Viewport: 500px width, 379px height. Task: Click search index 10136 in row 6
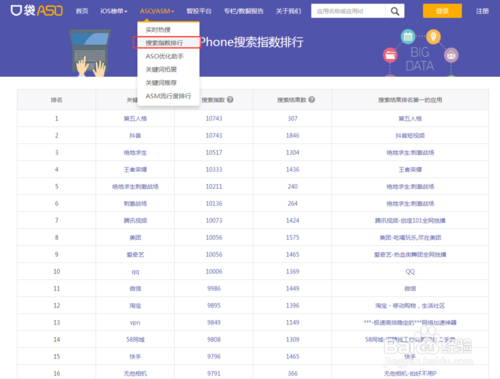pos(214,203)
